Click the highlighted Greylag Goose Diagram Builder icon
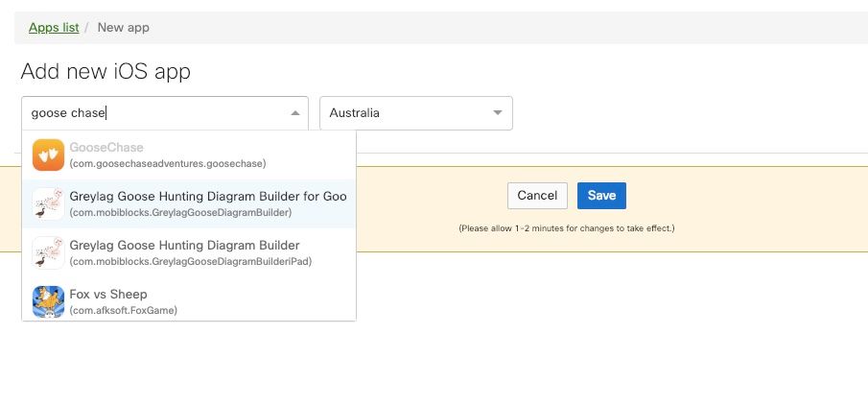 (x=48, y=203)
